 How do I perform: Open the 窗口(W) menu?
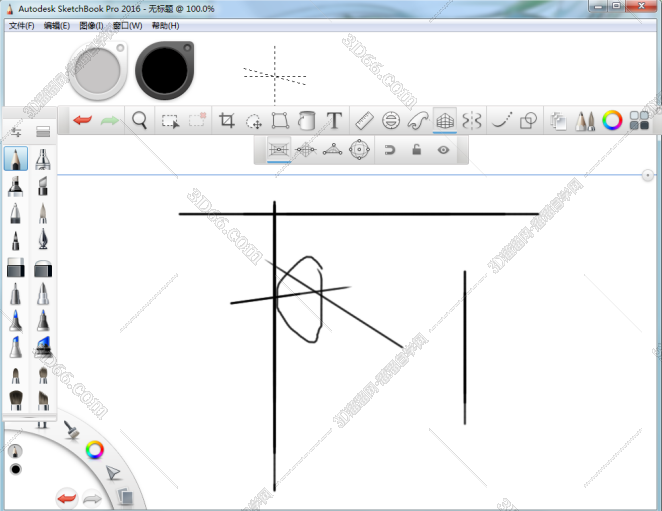128,26
